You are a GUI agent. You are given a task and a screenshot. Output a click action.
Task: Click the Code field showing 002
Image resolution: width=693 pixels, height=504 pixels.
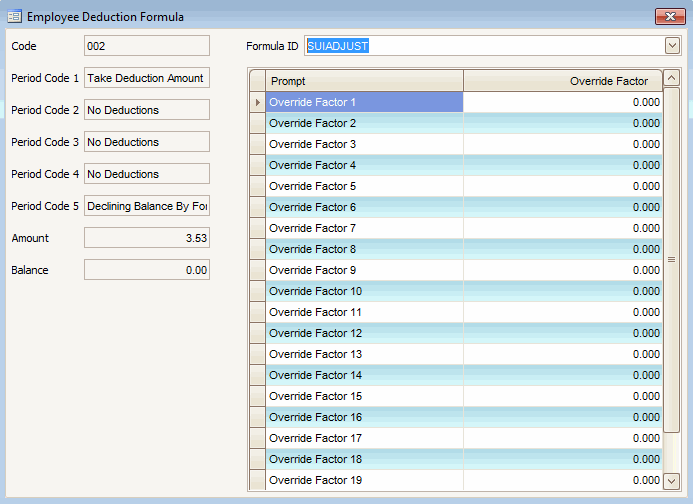[147, 46]
